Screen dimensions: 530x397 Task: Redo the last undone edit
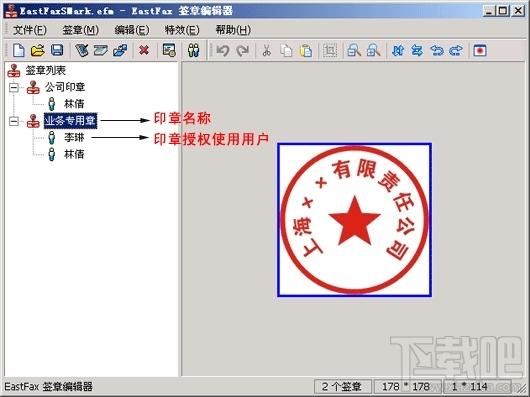pyautogui.click(x=243, y=51)
